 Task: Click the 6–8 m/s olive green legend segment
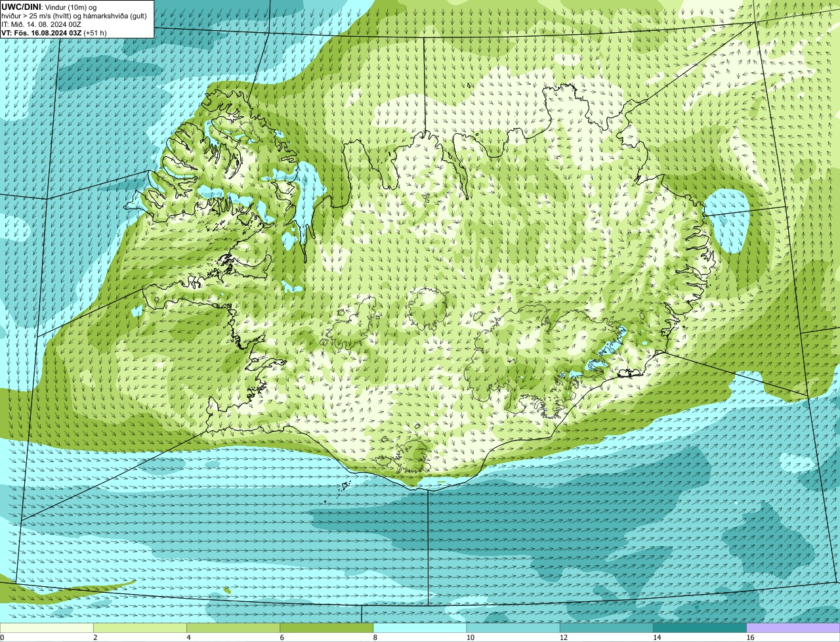pos(327,628)
